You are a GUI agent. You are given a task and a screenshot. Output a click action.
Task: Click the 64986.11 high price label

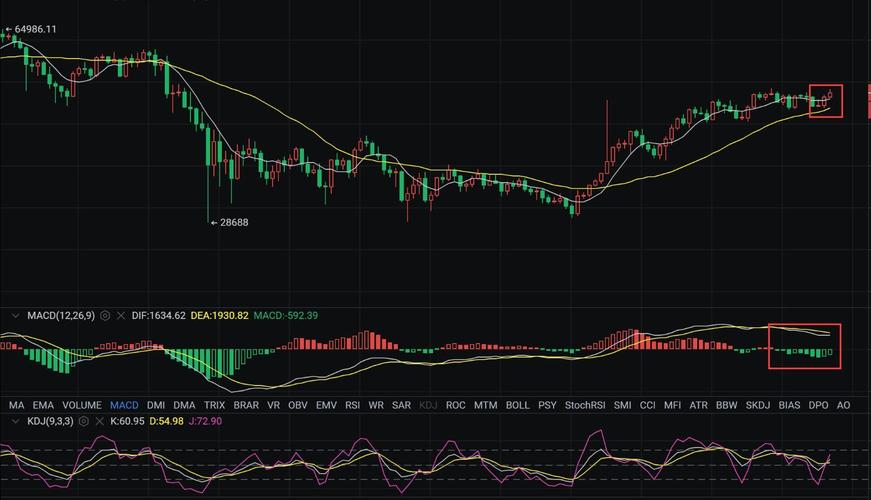(x=34, y=29)
